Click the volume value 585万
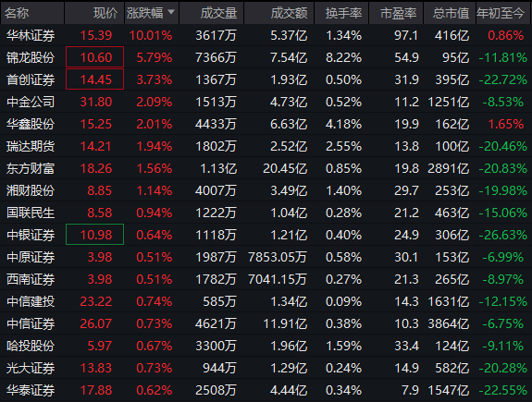 pyautogui.click(x=219, y=301)
